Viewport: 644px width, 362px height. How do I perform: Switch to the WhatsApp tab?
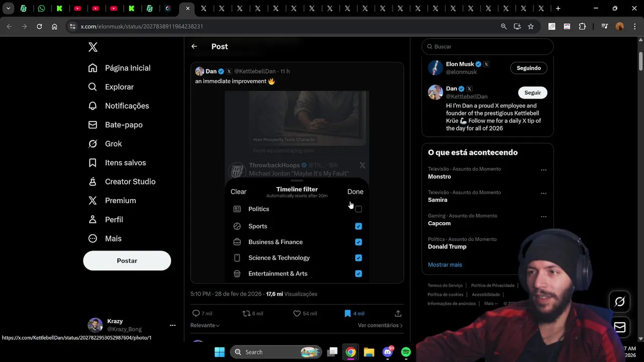(x=41, y=9)
